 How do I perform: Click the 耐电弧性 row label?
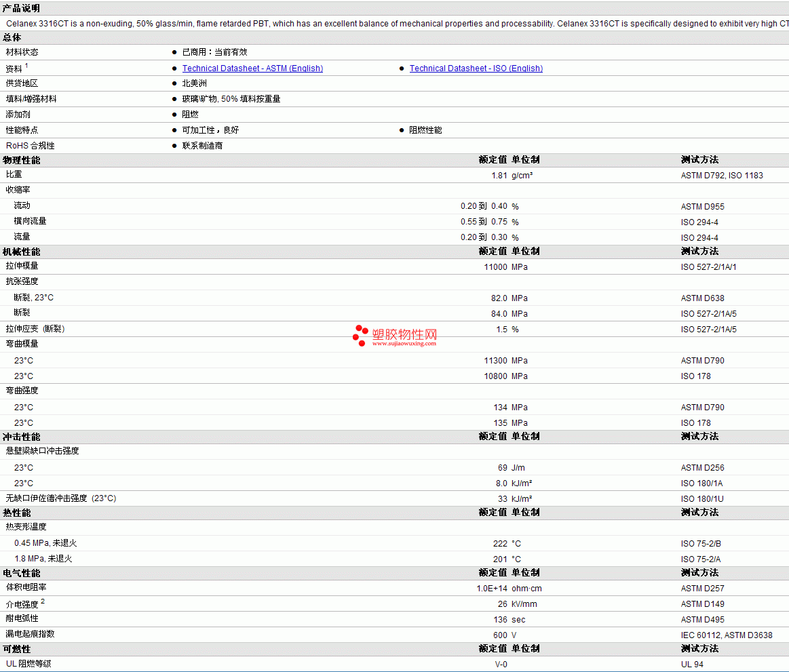click(x=22, y=618)
